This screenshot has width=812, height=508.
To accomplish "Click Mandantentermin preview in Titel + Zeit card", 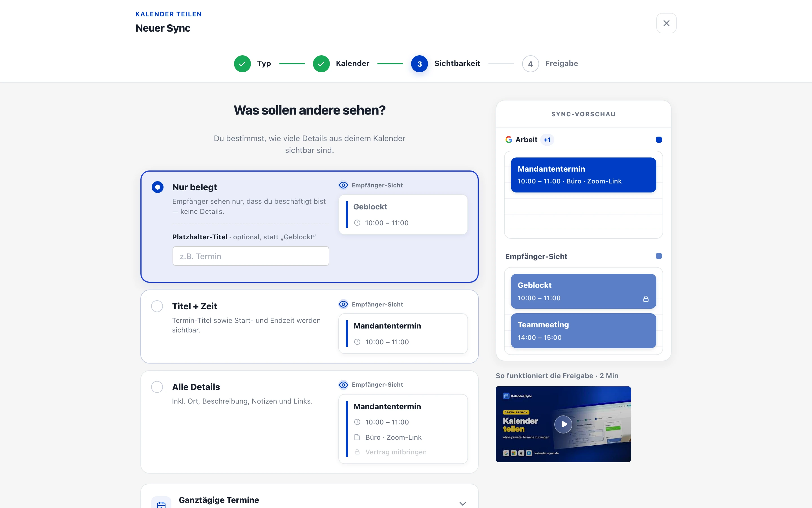I will click(403, 333).
